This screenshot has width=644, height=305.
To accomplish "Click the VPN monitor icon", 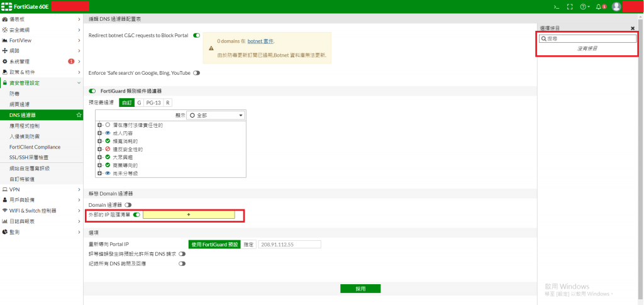I will tap(5, 190).
